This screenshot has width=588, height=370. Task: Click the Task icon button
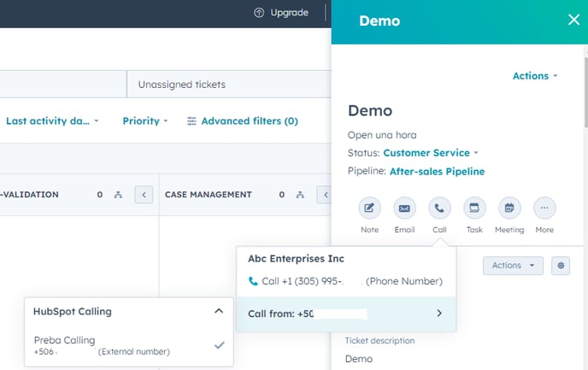tap(474, 208)
